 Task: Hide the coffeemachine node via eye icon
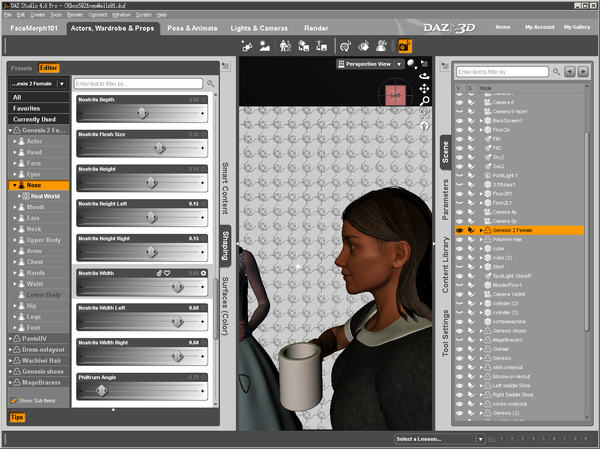coord(460,322)
